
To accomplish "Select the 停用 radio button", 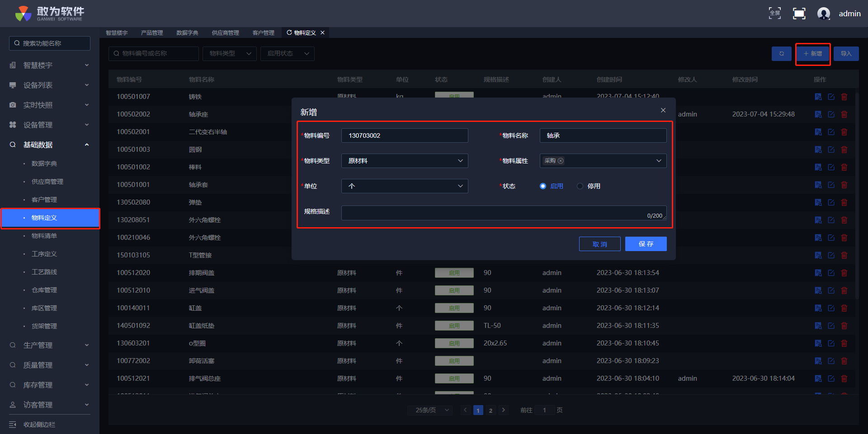I will point(580,186).
